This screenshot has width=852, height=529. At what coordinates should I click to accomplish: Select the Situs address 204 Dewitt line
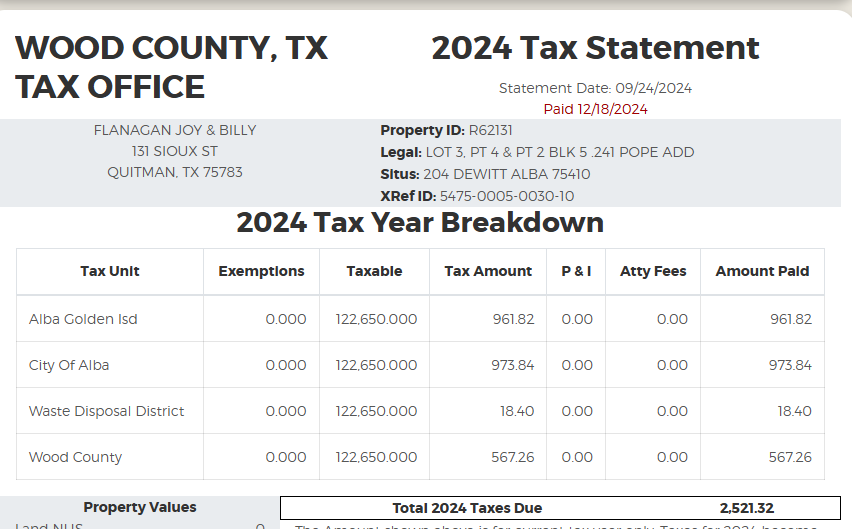tap(485, 174)
